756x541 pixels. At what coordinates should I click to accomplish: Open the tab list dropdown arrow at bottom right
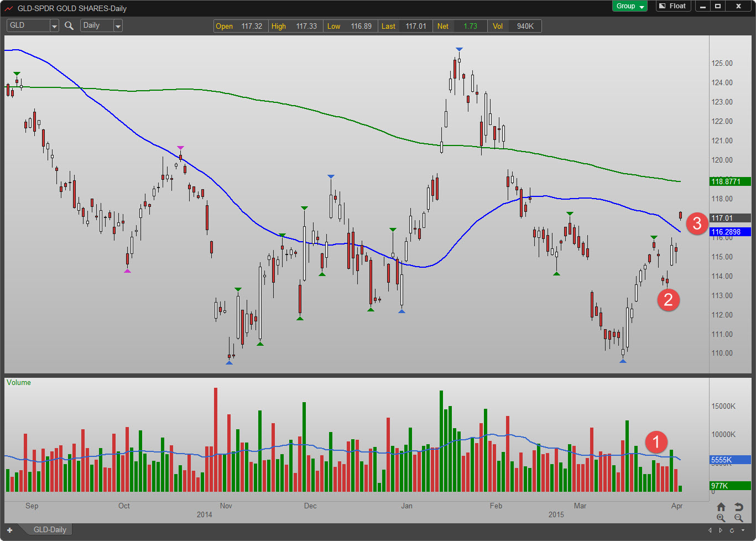(x=743, y=530)
